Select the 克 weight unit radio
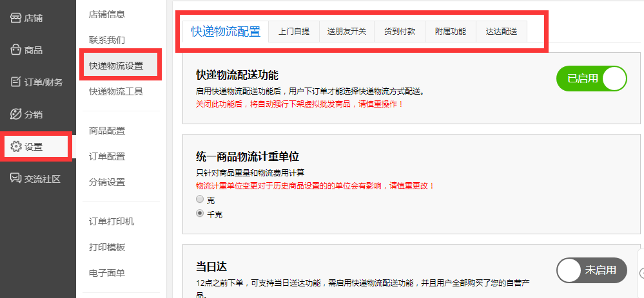This screenshot has width=644, height=298. [x=200, y=200]
